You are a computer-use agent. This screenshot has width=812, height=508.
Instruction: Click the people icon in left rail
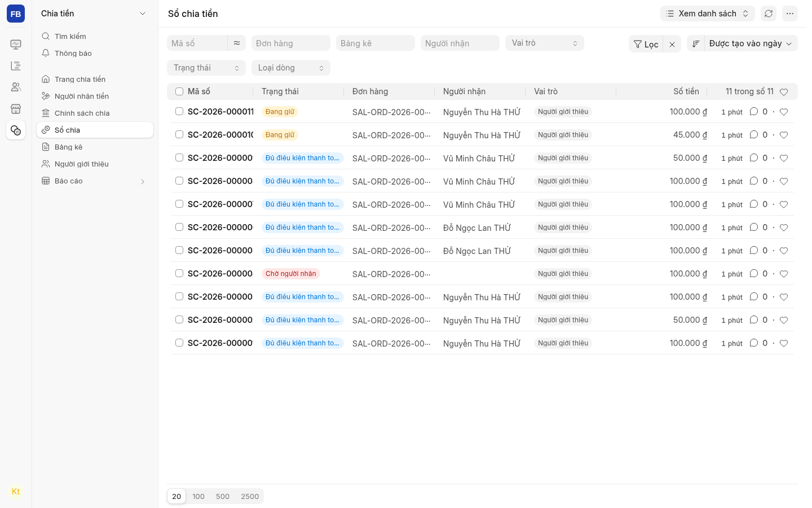tap(16, 87)
